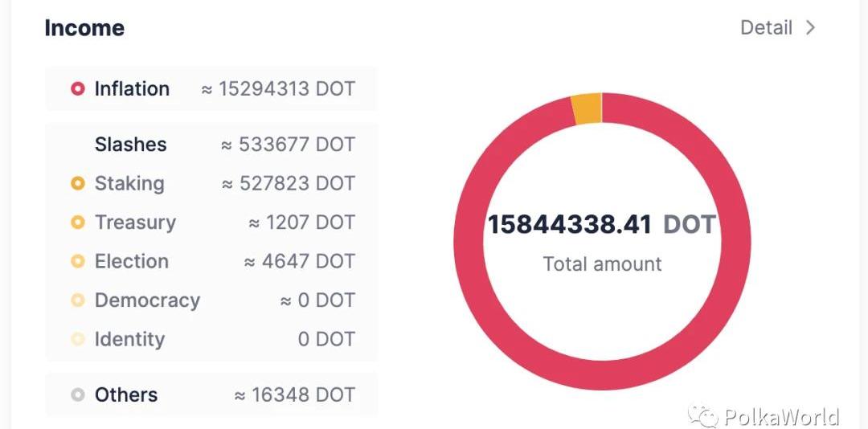Click the gray Others legend dot
Viewport: 868px width, 429px height.
point(78,394)
